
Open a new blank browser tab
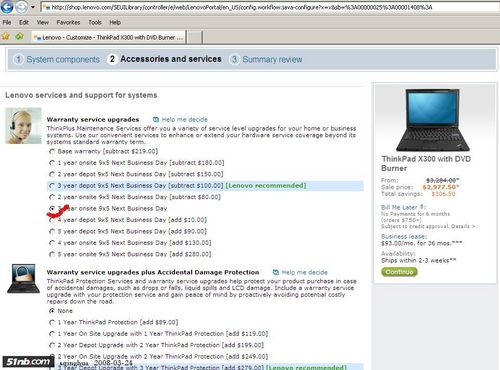194,37
